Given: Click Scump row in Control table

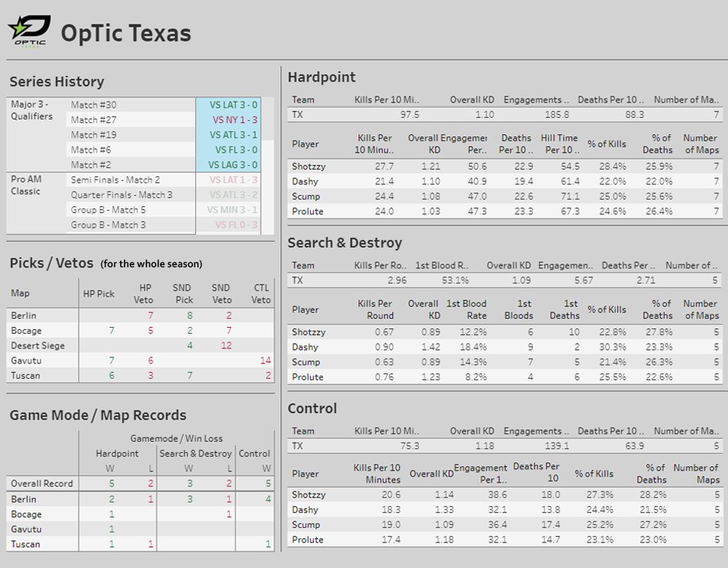Looking at the screenshot, I should (x=505, y=524).
